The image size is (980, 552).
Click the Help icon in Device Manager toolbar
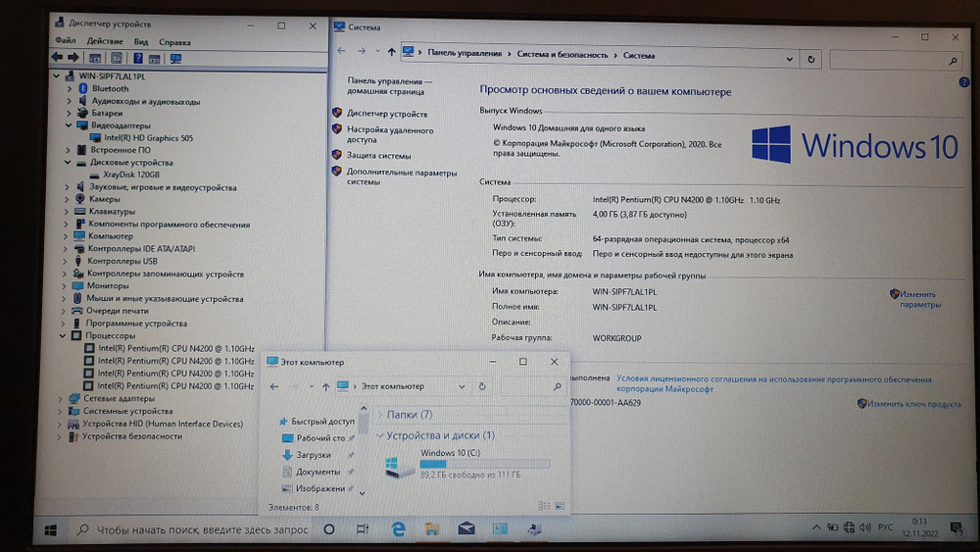137,58
